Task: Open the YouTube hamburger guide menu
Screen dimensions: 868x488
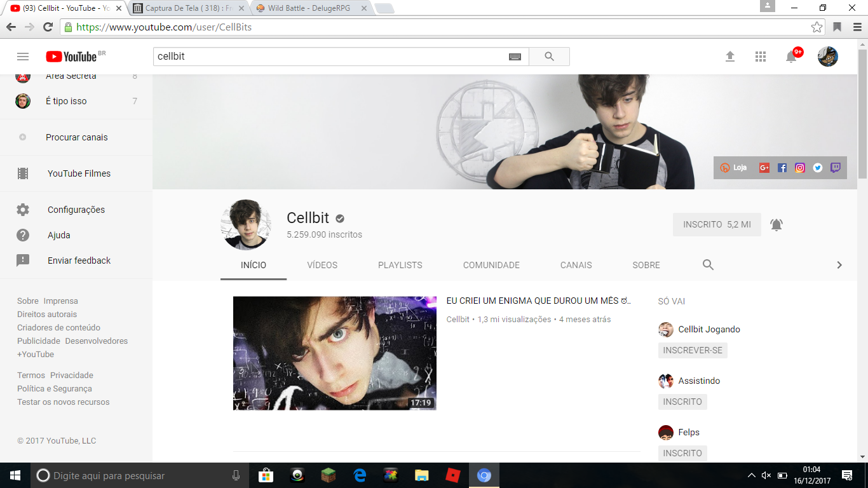Action: tap(23, 57)
